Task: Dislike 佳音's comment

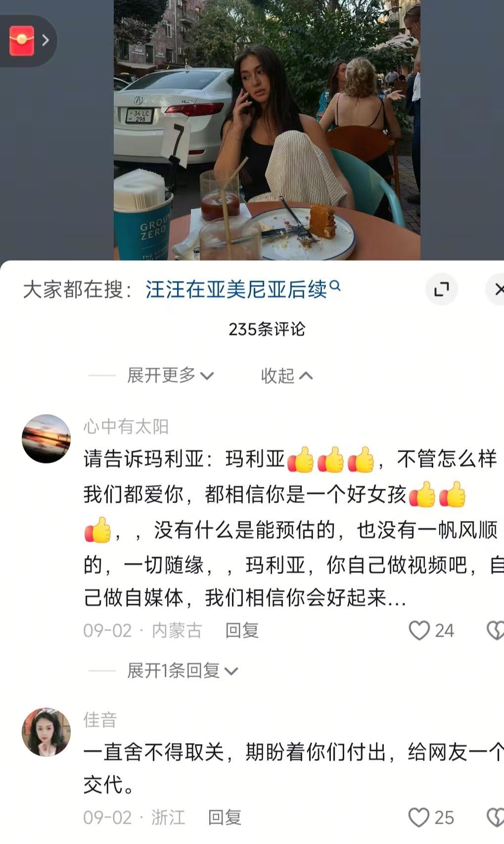Action: [496, 817]
